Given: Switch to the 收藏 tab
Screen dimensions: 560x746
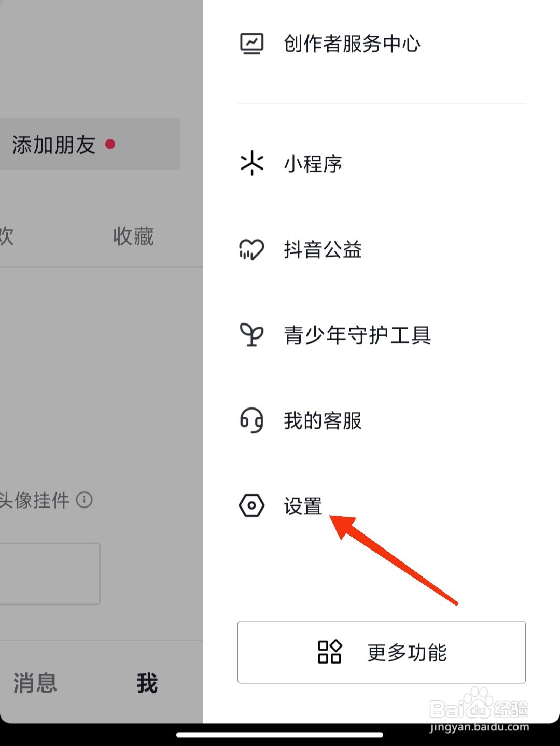Looking at the screenshot, I should click(x=133, y=236).
